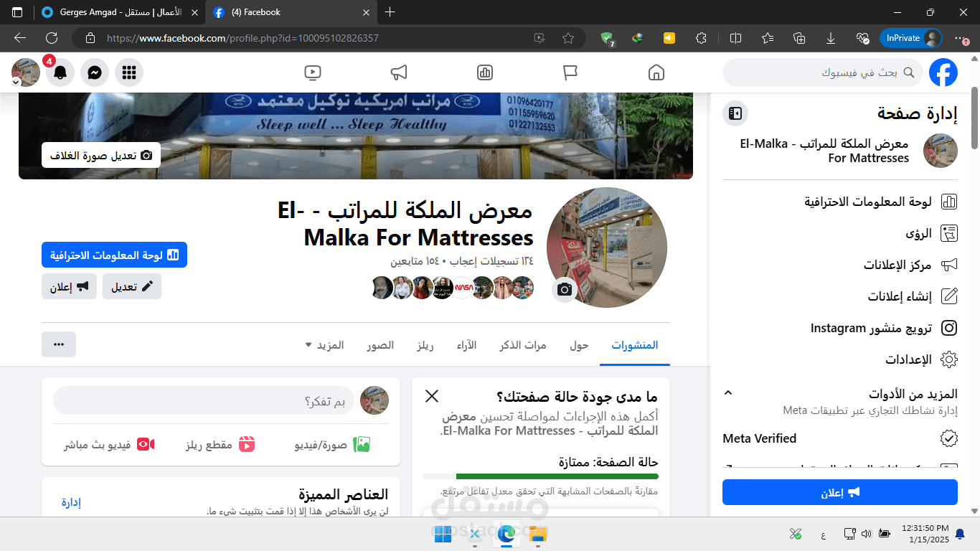This screenshot has height=551, width=980.
Task: Go back in browser
Action: (x=20, y=38)
